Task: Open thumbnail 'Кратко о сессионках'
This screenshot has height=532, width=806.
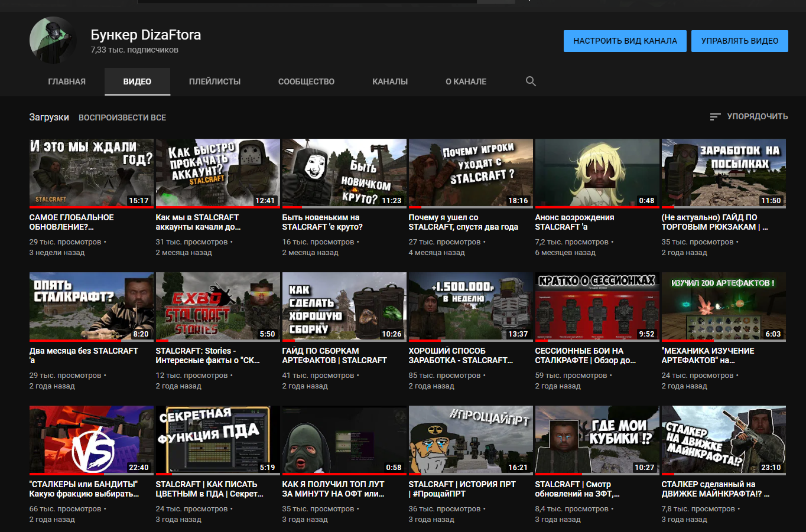Action: (597, 307)
